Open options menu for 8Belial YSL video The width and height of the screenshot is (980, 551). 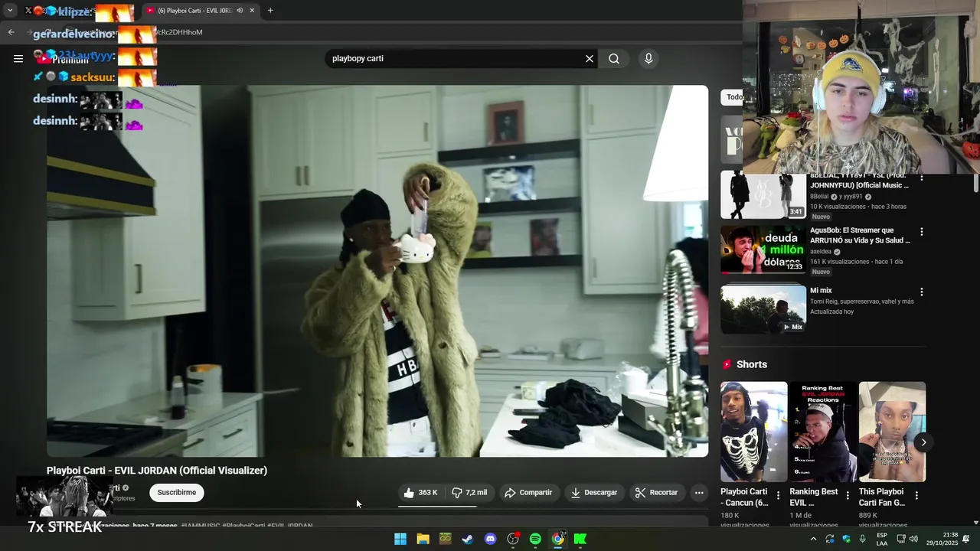(922, 178)
